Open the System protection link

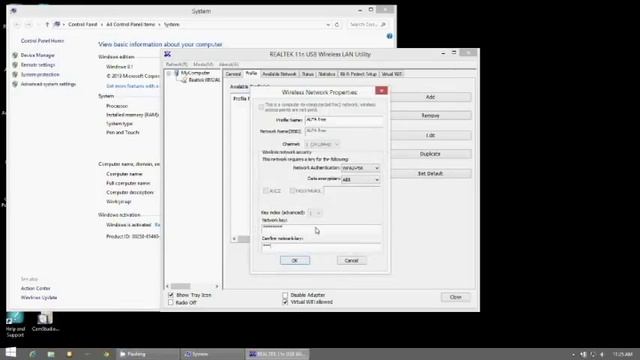coord(40,74)
